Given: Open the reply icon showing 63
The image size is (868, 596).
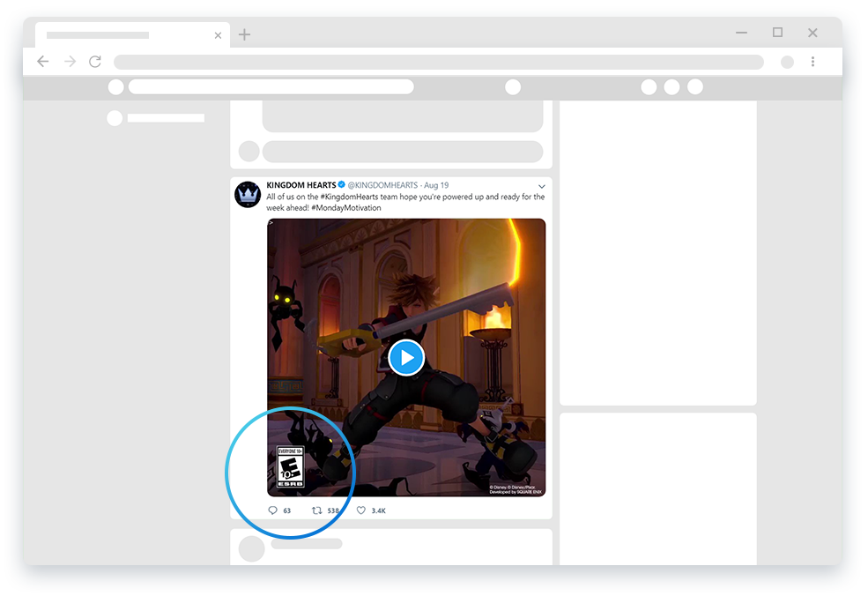Looking at the screenshot, I should 273,510.
